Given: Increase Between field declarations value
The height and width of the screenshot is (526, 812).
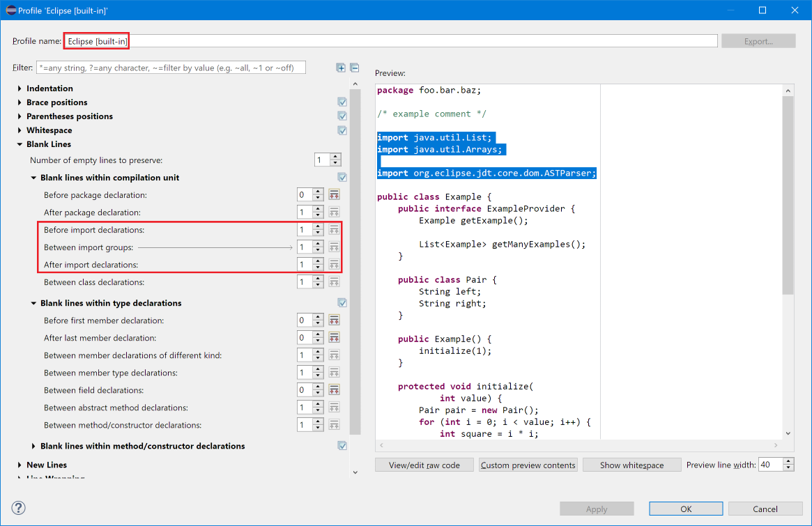Looking at the screenshot, I should tap(319, 387).
